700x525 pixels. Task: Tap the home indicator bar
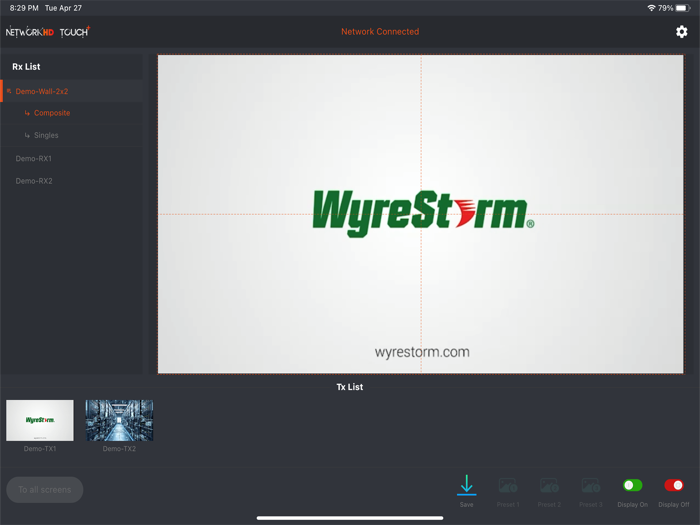pos(350,518)
